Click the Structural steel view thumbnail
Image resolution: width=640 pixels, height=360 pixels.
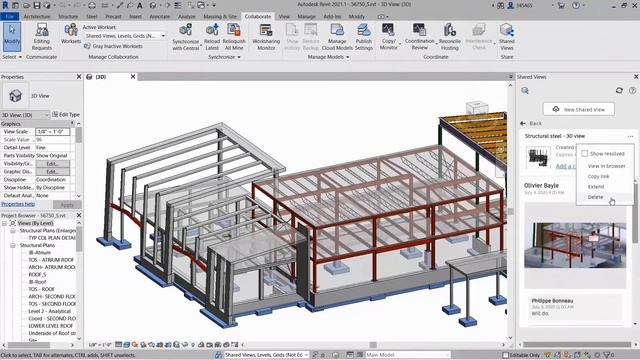coord(538,157)
